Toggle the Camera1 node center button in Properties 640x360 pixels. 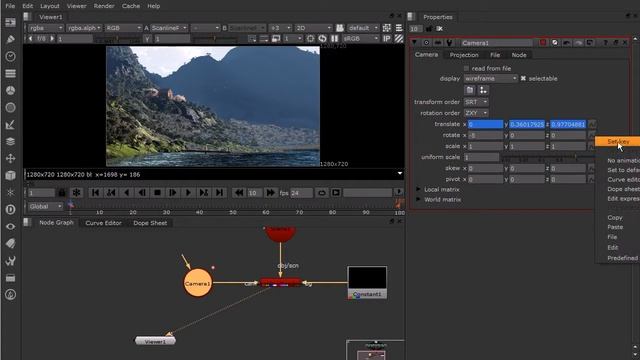pyautogui.click(x=426, y=42)
